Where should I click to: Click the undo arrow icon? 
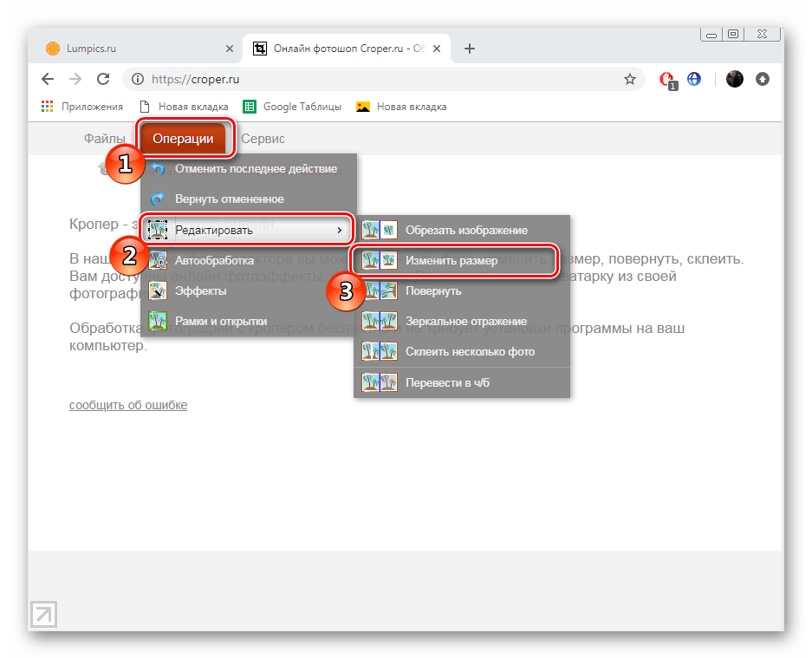click(x=158, y=169)
